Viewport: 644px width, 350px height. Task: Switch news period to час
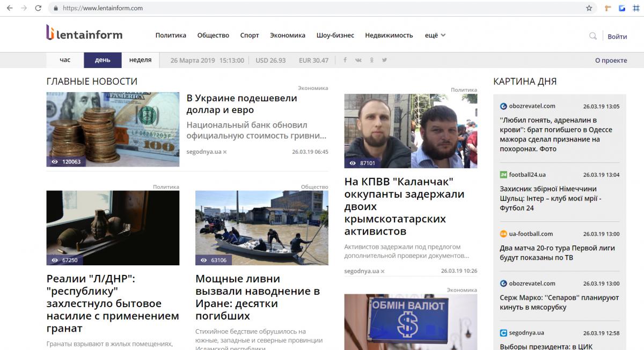(64, 60)
